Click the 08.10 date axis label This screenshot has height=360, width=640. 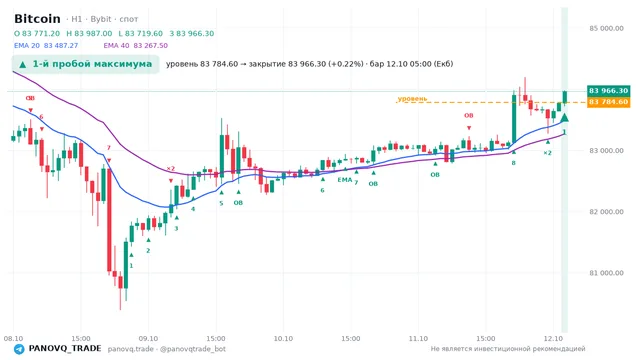point(13,338)
